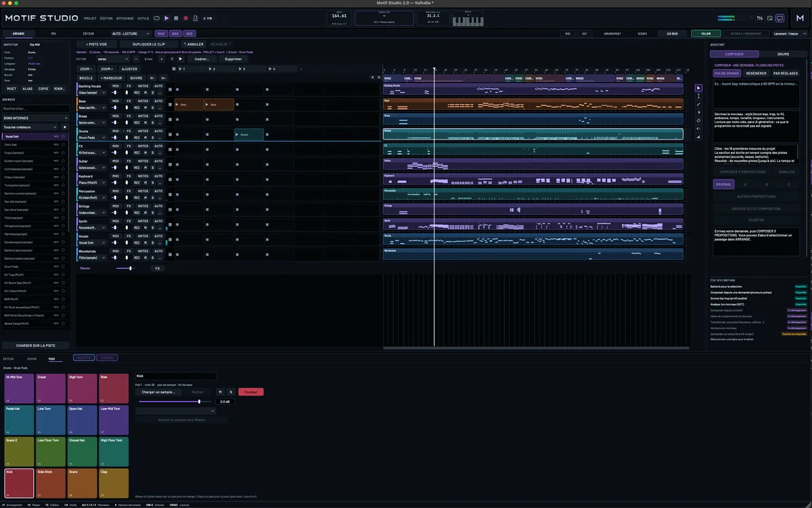Toggle the NAV button

(161, 33)
